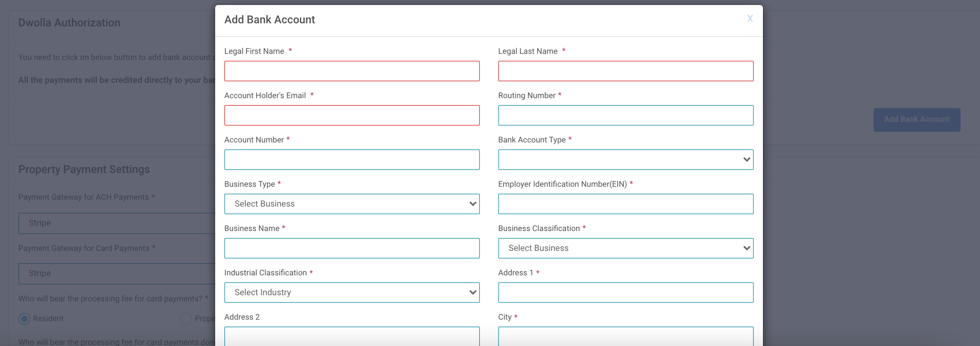The height and width of the screenshot is (346, 980).
Task: Open the Business Classification dropdown
Action: (x=626, y=248)
